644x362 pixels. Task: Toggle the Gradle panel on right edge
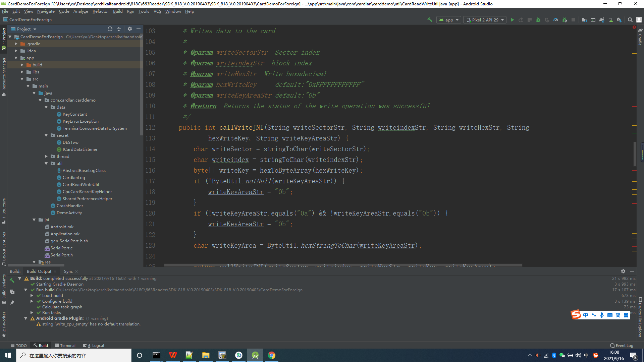tap(640, 37)
